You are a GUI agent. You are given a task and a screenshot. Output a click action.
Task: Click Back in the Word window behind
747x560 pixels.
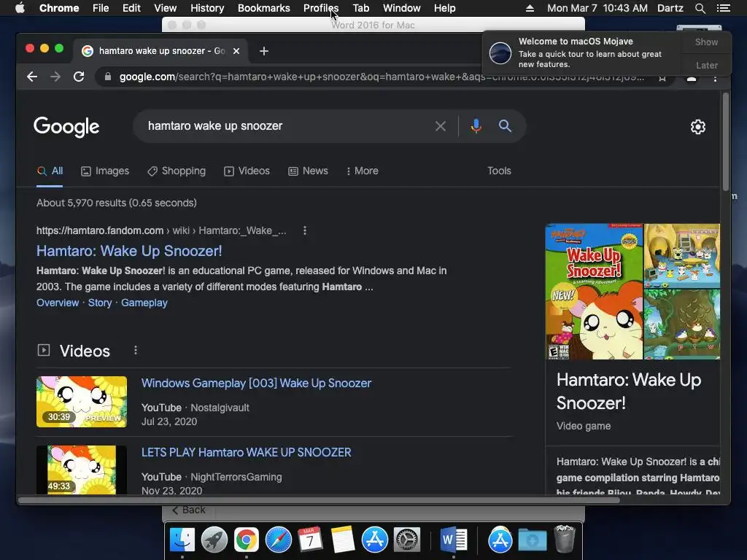188,510
